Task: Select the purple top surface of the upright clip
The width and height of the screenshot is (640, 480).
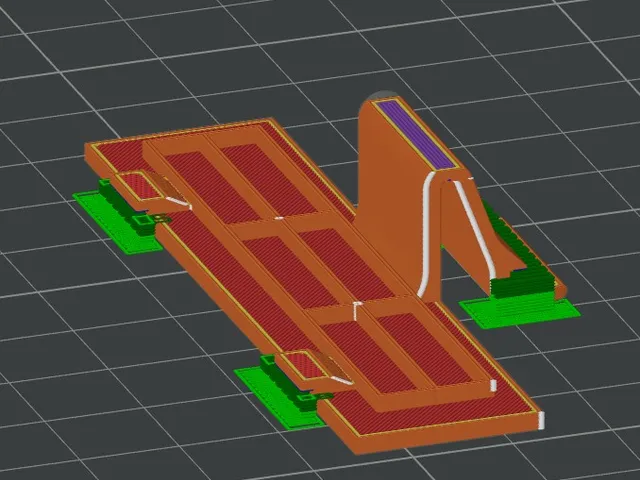Action: coord(415,135)
